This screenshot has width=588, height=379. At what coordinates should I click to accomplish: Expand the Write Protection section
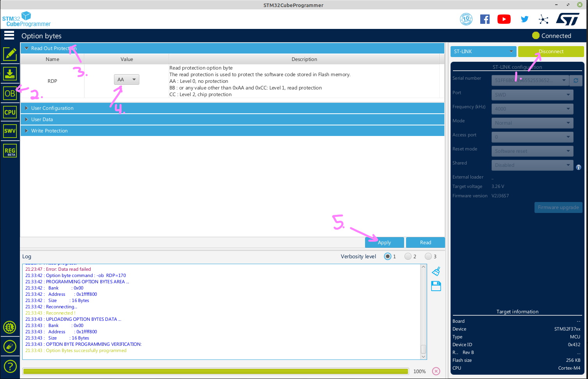pyautogui.click(x=232, y=131)
